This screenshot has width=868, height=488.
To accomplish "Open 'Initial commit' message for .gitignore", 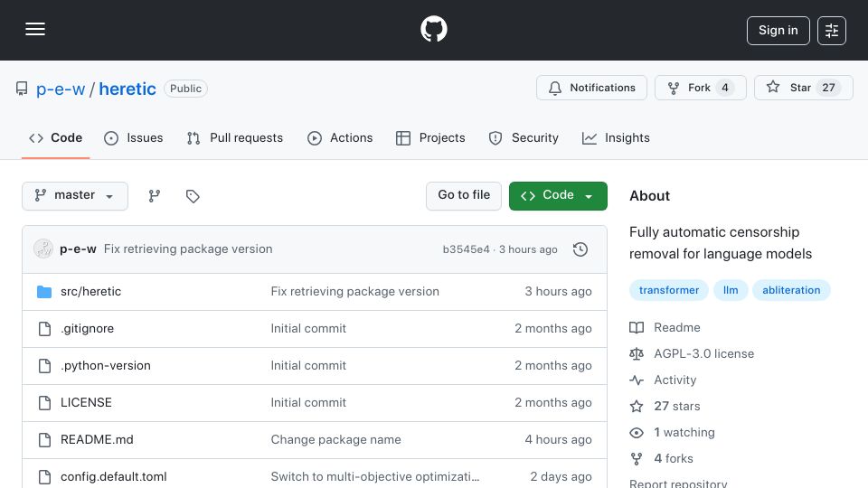I will point(308,329).
